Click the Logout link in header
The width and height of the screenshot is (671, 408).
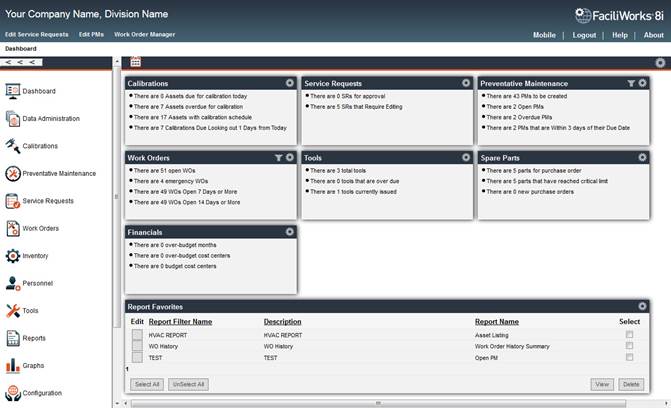584,35
